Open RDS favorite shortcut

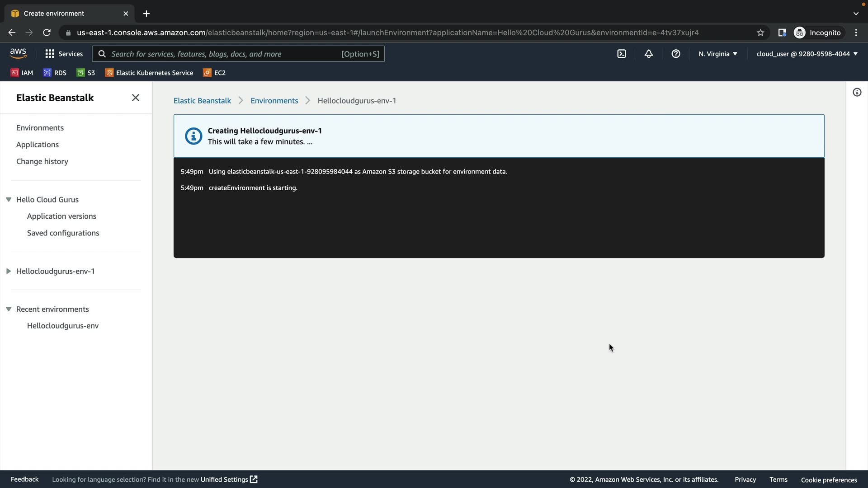(55, 73)
